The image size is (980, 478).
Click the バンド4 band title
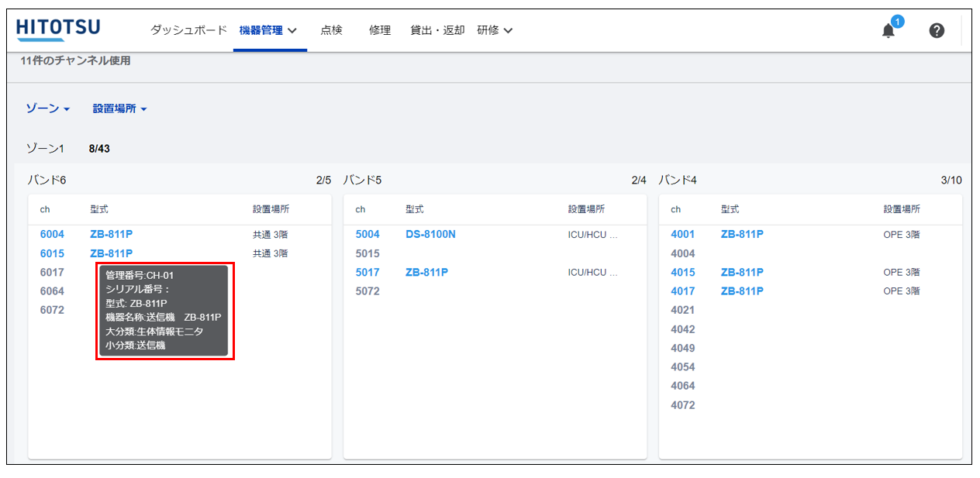[678, 180]
